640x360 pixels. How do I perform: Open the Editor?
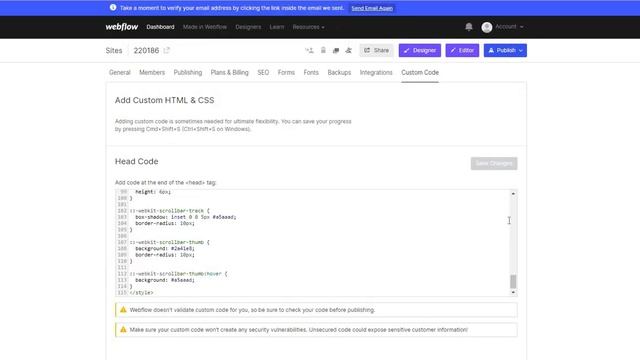pos(462,50)
